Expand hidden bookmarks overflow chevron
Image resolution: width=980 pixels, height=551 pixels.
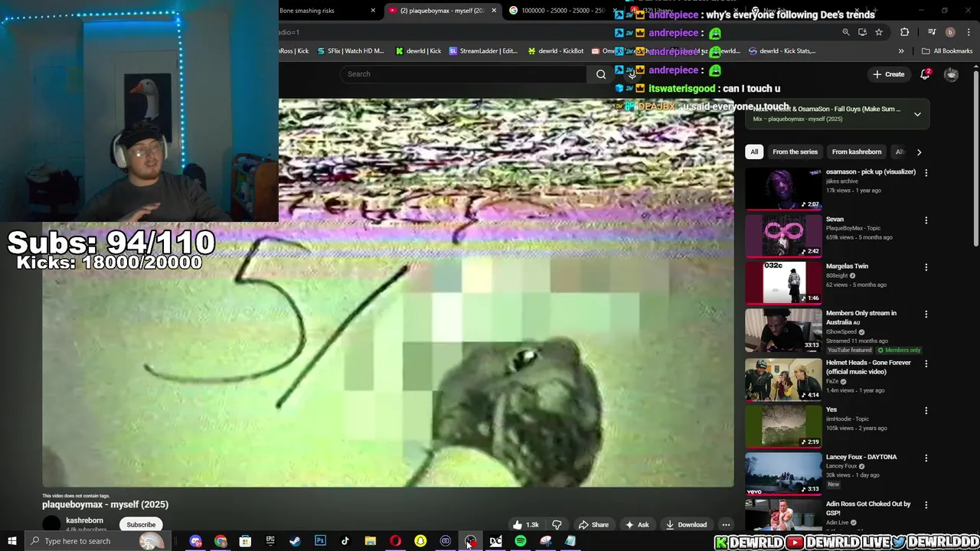(901, 51)
